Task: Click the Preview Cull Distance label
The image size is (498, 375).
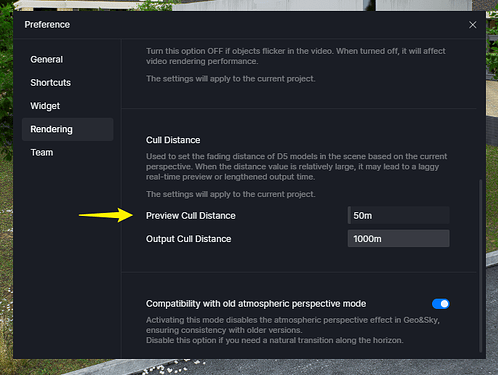Action: [x=191, y=216]
